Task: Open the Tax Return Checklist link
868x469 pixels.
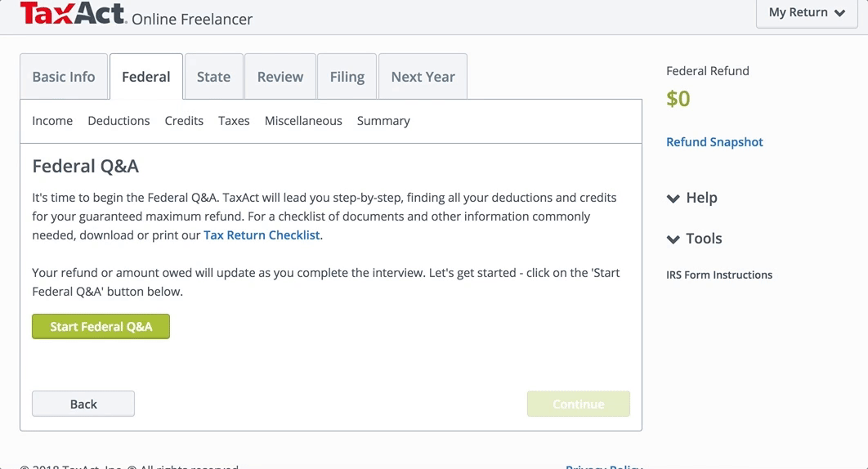Action: coord(262,235)
